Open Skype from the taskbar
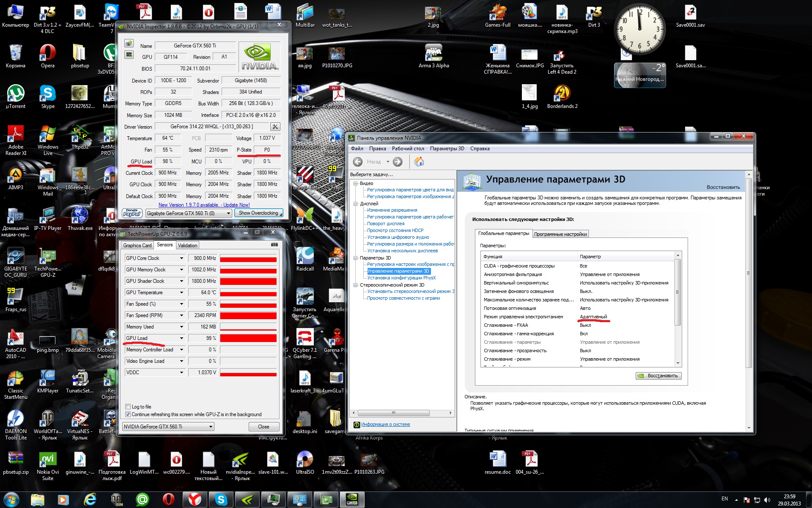The image size is (812, 508). click(221, 500)
